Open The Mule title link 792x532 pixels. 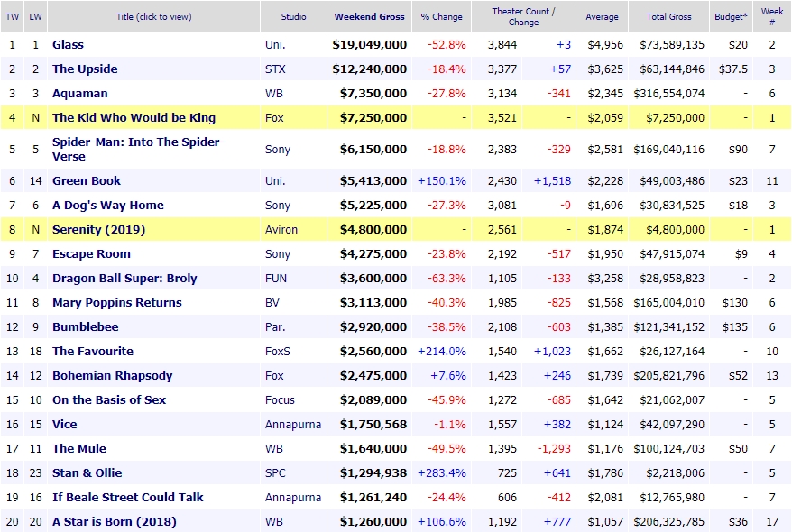[x=79, y=449]
